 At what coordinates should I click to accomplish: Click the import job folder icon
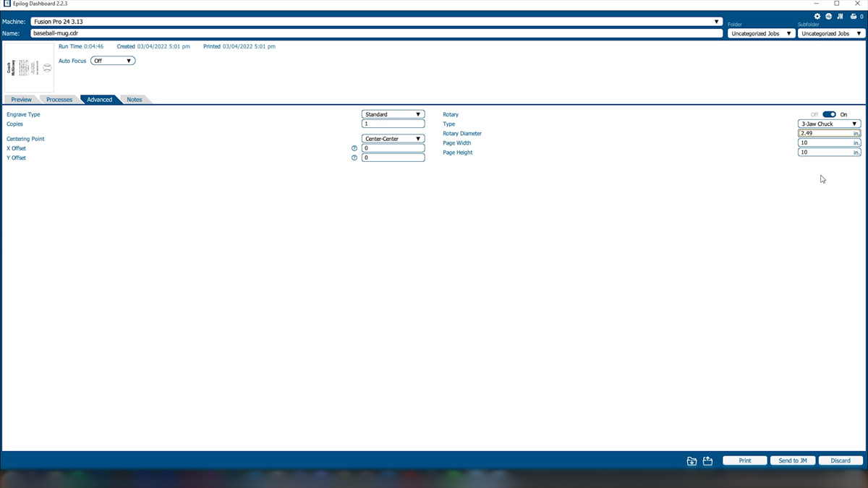point(692,461)
